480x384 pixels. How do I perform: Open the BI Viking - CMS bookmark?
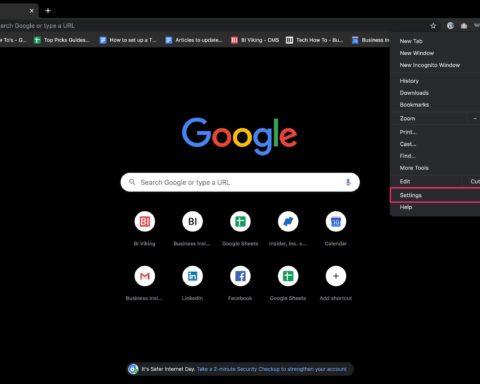point(255,40)
